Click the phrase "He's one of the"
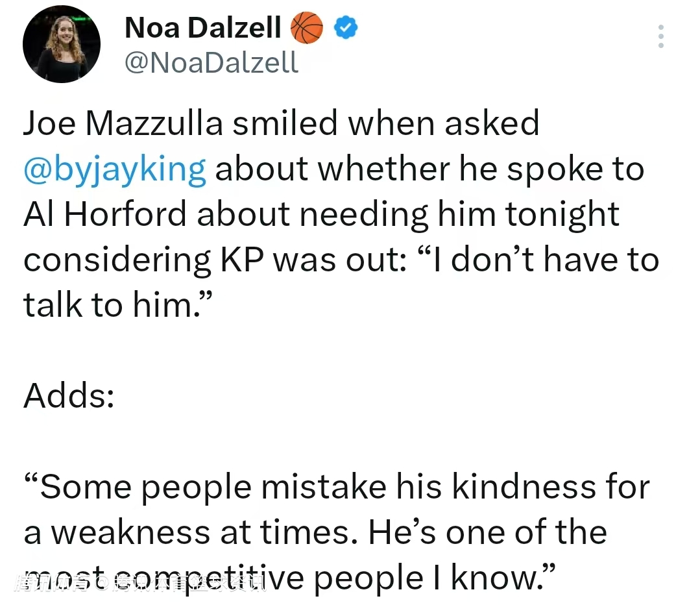This screenshot has width=700, height=605. coord(487,532)
